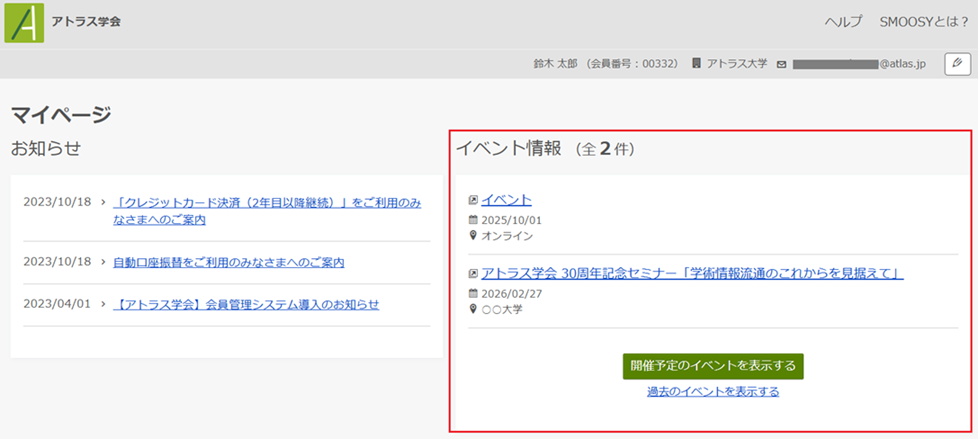Click the calendar icon next to 2025/10/01
Viewport: 978px width, 439px height.
472,220
